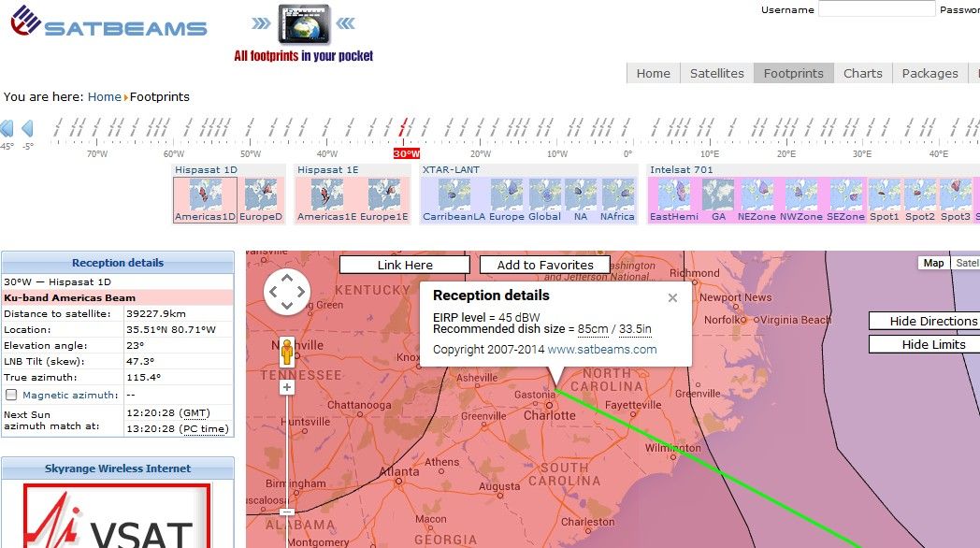Click the Hide Directions button
This screenshot has height=548, width=980.
pyautogui.click(x=925, y=321)
